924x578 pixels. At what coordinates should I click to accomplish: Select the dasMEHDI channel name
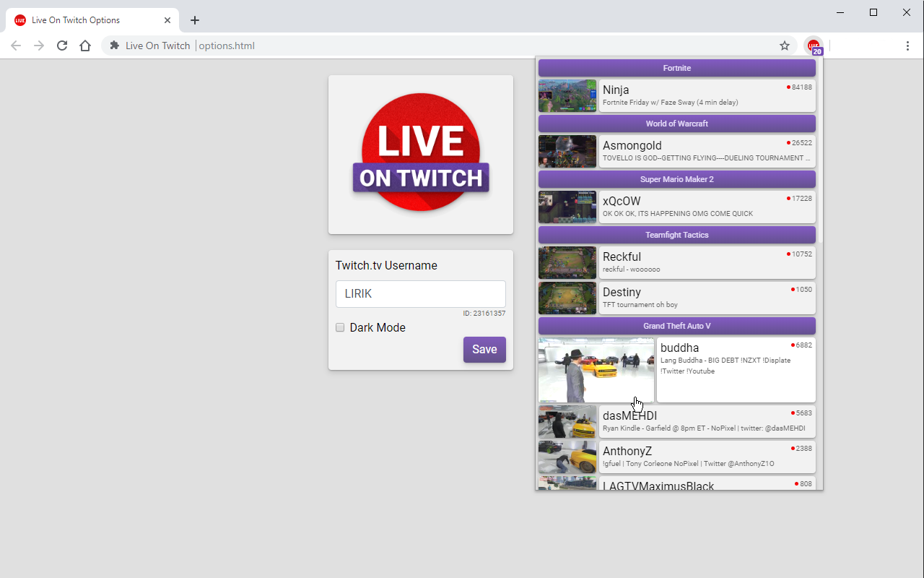[x=629, y=416]
